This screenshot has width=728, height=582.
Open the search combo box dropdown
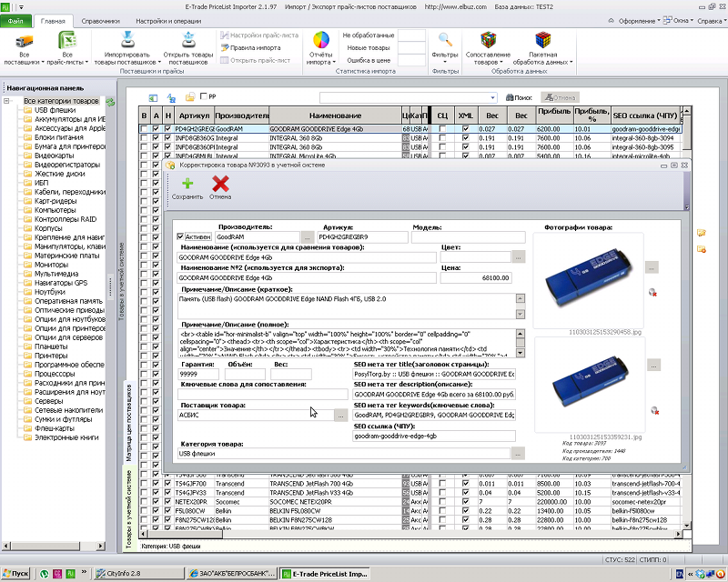coord(492,98)
